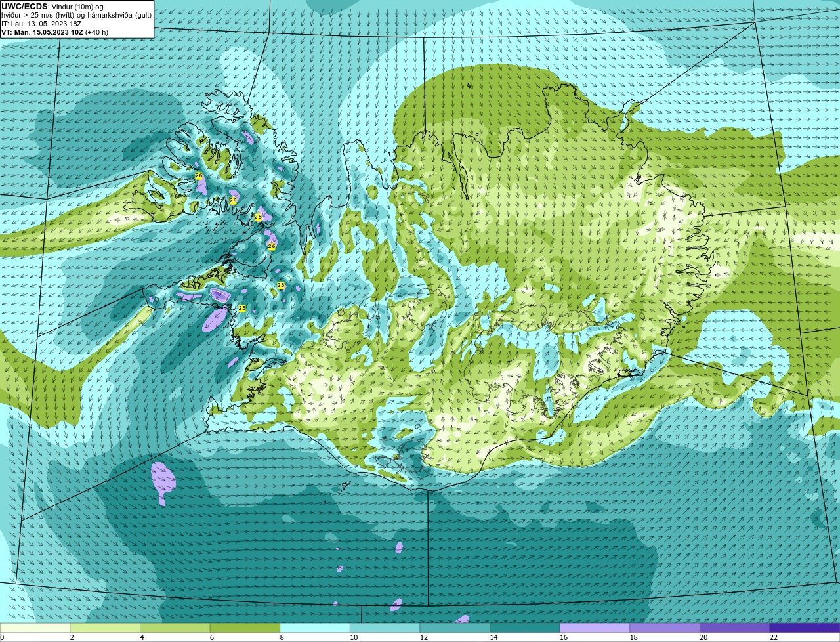Click the 'IT: Lau. 13. 05. 2023 18Z' line

pyautogui.click(x=41, y=24)
